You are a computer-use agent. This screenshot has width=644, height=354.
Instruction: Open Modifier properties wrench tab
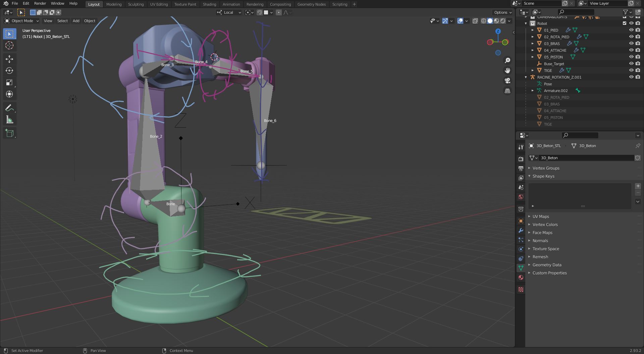521,230
